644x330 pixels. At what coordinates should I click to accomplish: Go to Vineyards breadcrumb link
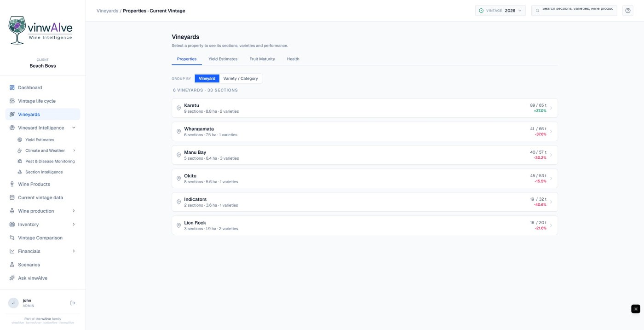click(x=107, y=11)
